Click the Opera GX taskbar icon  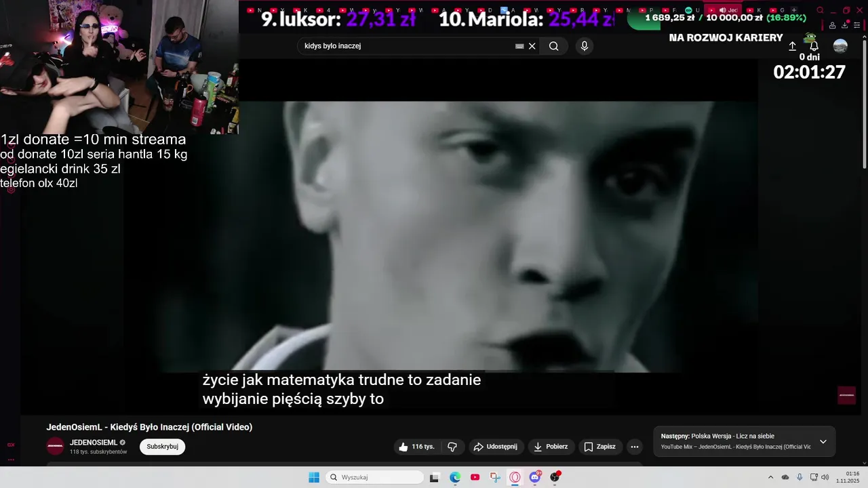[x=515, y=477]
